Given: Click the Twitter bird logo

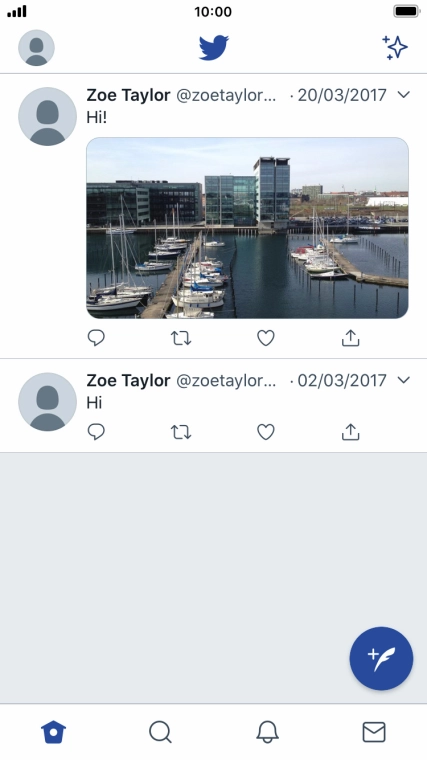Looking at the screenshot, I should pos(213,48).
